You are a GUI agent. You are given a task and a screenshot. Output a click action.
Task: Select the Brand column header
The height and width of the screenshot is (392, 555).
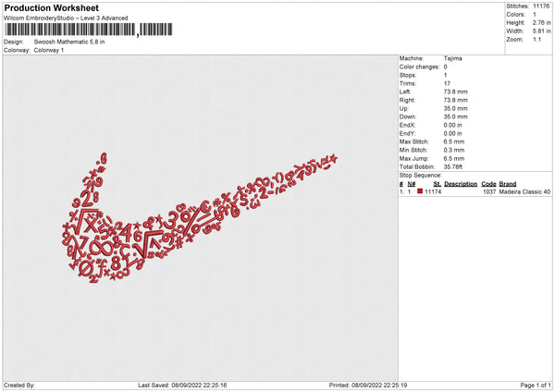coord(508,183)
